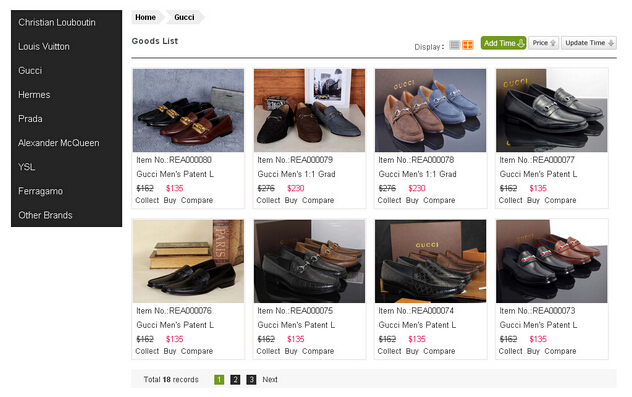Open thumbnail of item REA000080
632x397 pixels.
point(189,110)
